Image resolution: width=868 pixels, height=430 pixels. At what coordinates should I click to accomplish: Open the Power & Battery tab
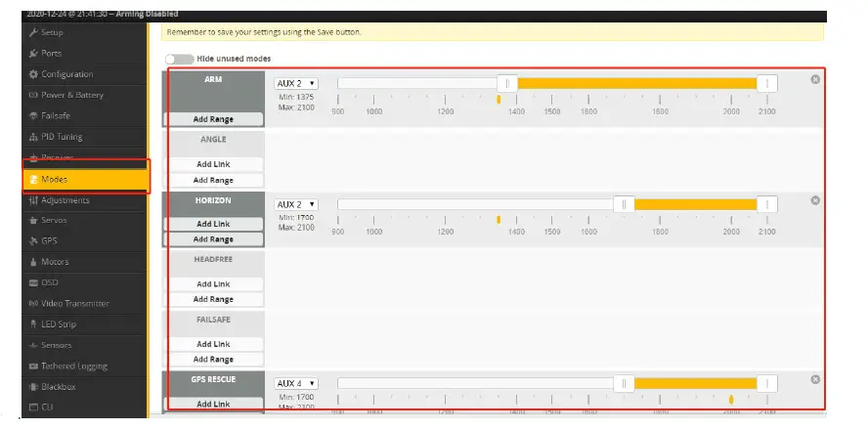[x=86, y=95]
